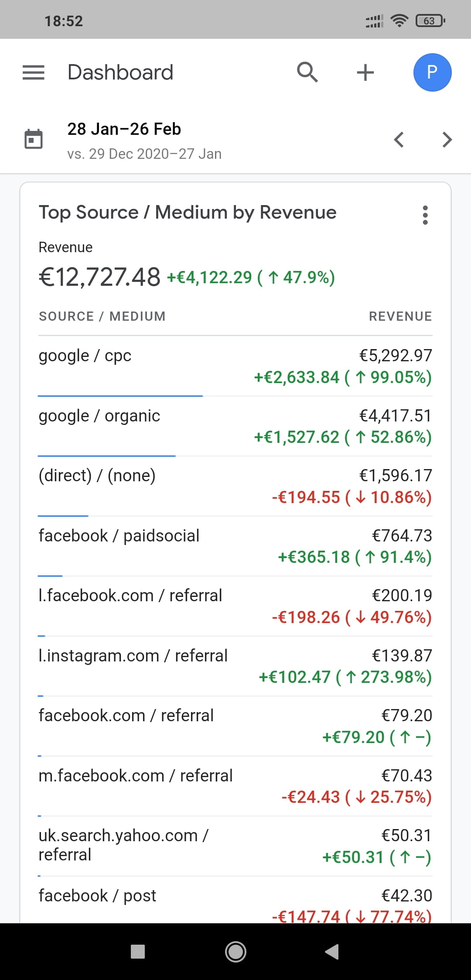Image resolution: width=471 pixels, height=980 pixels.
Task: Tap the SOURCE / MEDIUM column header
Action: pyautogui.click(x=102, y=316)
